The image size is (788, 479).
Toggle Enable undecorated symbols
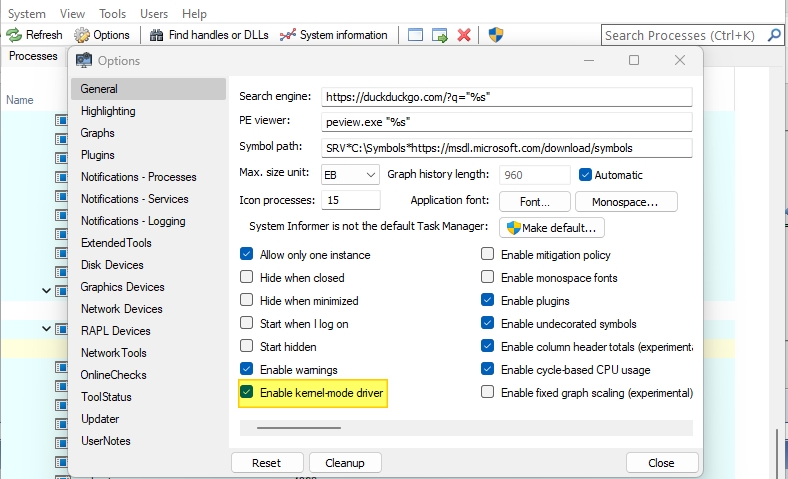point(487,322)
